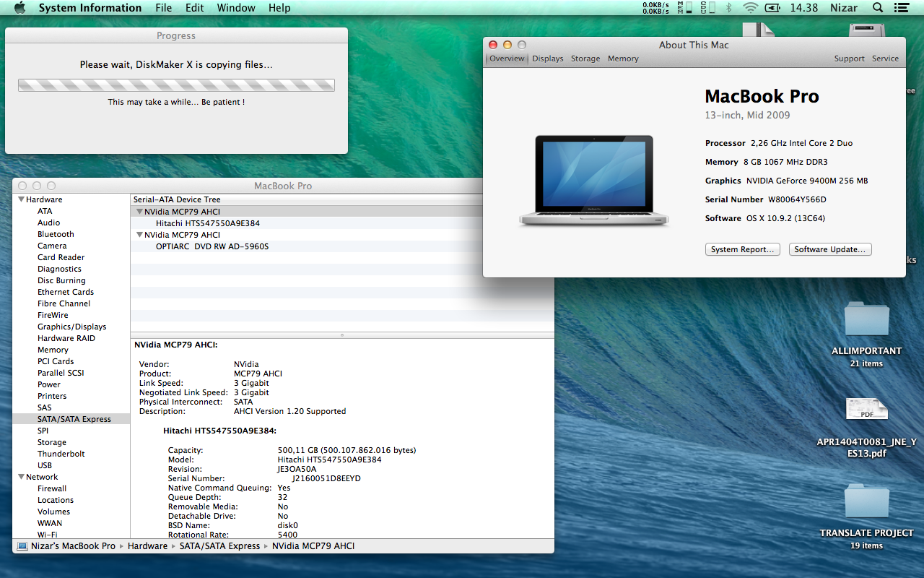Select Firewall under Network
Image resolution: width=924 pixels, height=578 pixels.
[x=52, y=488]
